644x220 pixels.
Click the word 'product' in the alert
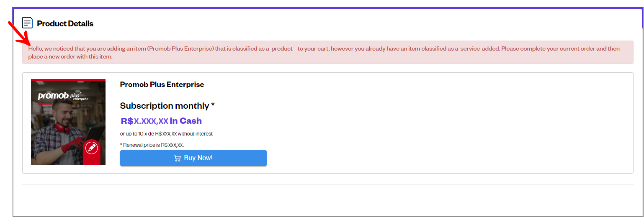click(282, 49)
